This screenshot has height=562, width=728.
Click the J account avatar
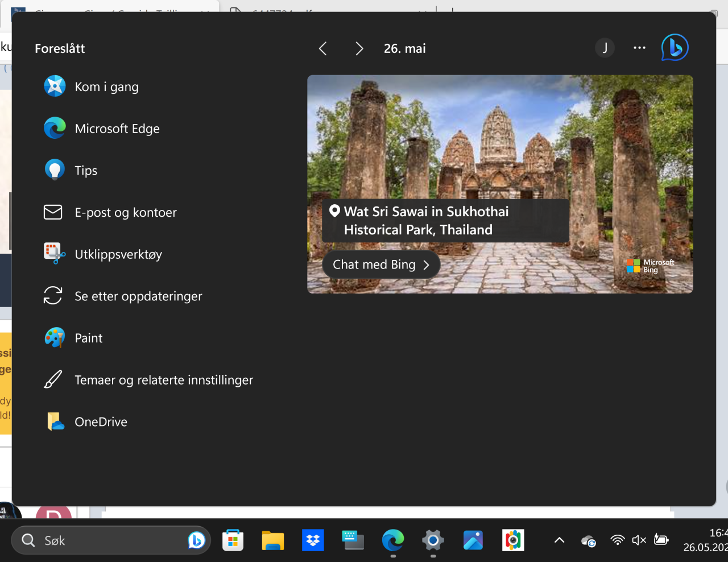point(605,48)
